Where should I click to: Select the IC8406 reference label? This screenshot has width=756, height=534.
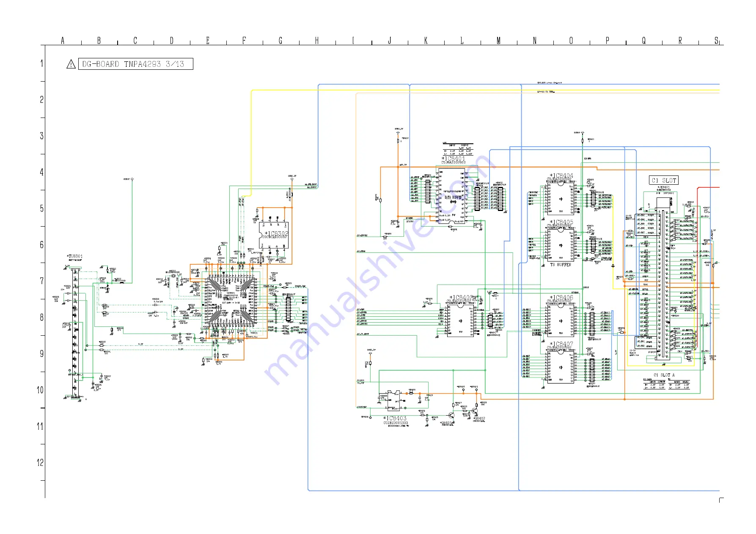561,298
